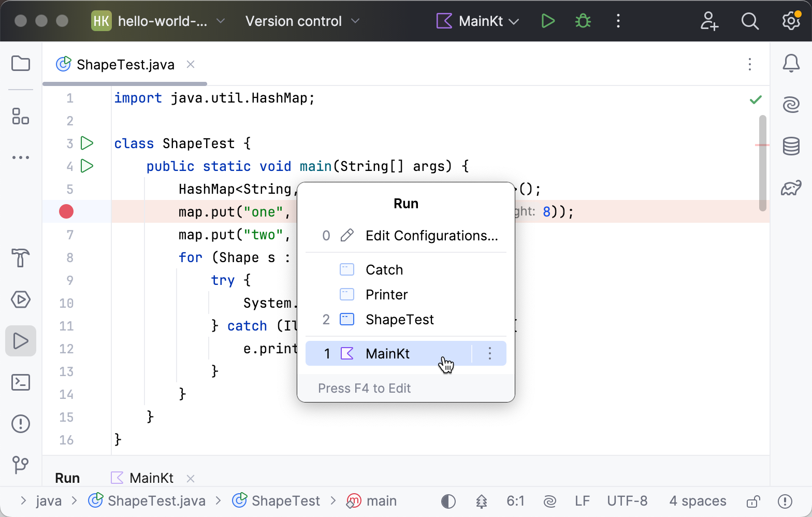The width and height of the screenshot is (812, 517).
Task: Open MainKt item's three-dot options
Action: coord(490,353)
